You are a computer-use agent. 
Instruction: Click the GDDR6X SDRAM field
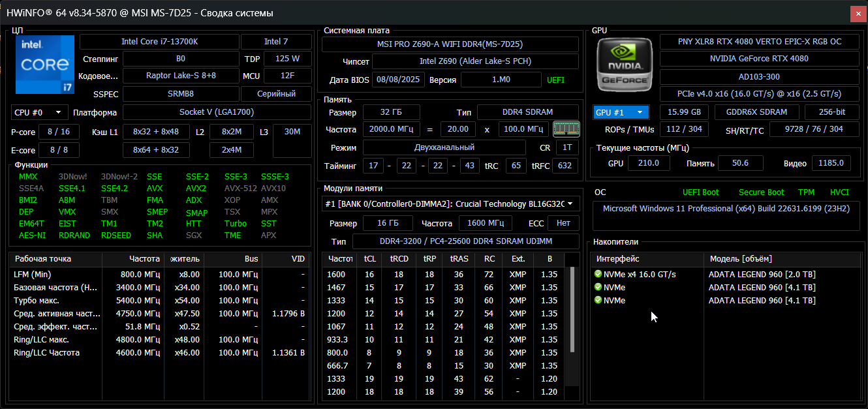(x=756, y=112)
